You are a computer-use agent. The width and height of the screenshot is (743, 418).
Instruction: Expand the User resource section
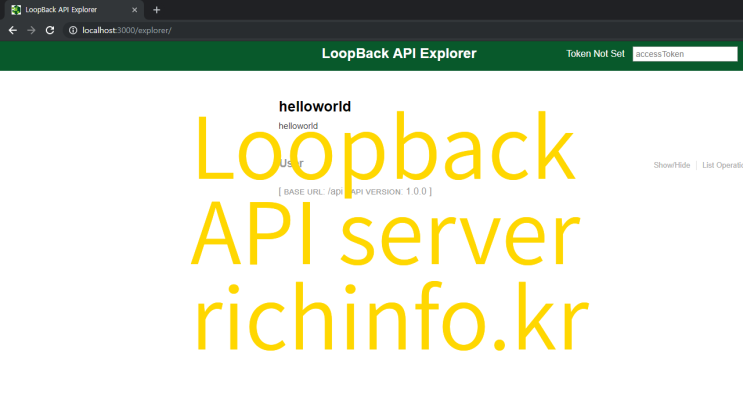(291, 164)
